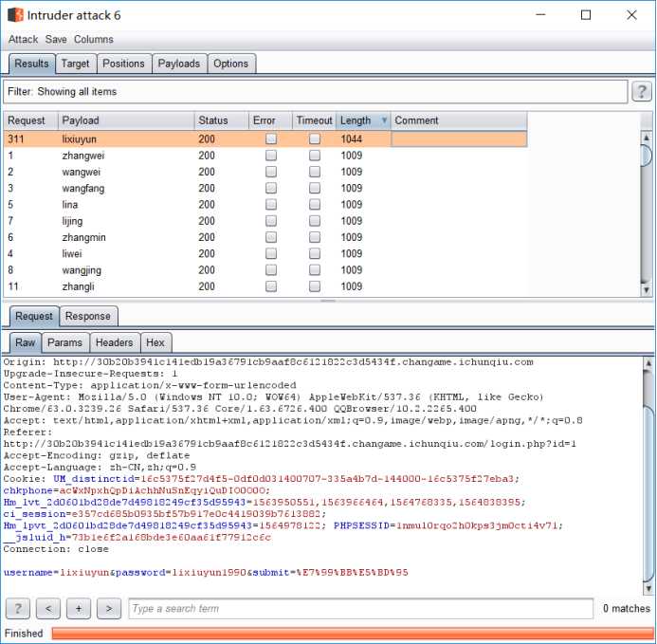Viewport: 657px width, 644px height.
Task: Focus the 'Type a search term' field
Action: click(x=361, y=608)
